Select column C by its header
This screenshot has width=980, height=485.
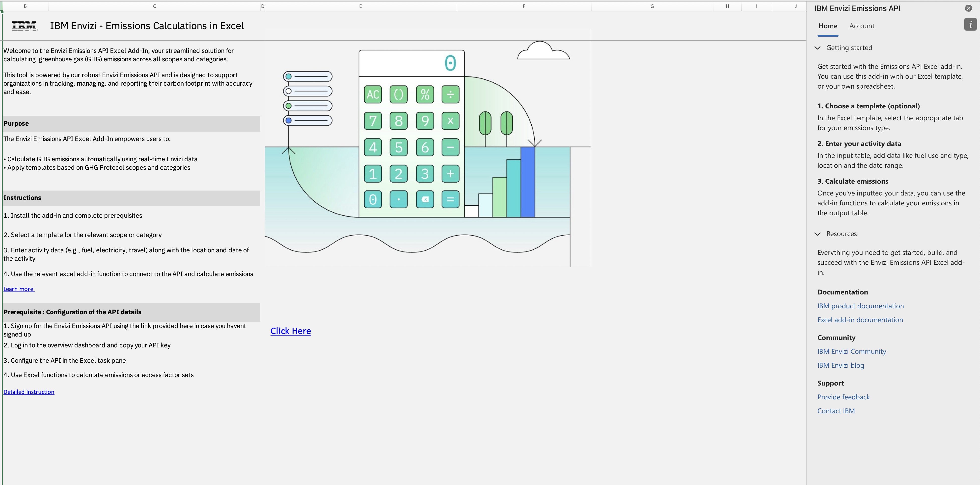pyautogui.click(x=155, y=6)
